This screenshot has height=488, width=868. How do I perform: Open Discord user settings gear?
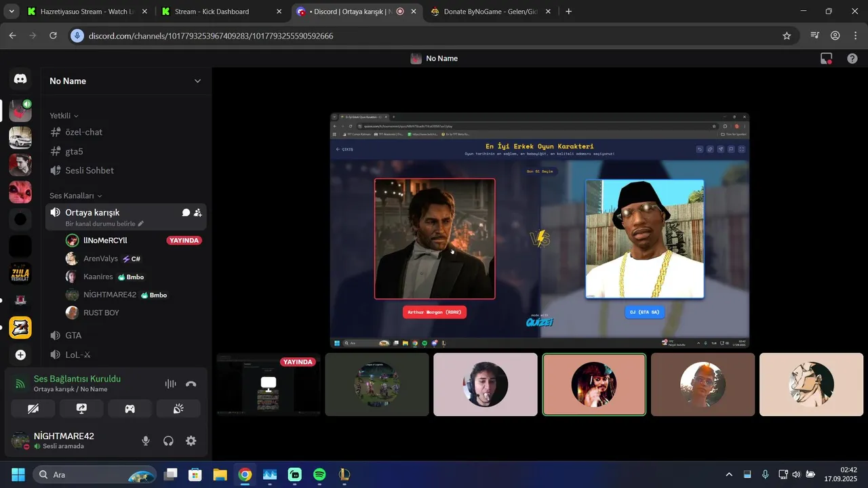click(x=191, y=441)
